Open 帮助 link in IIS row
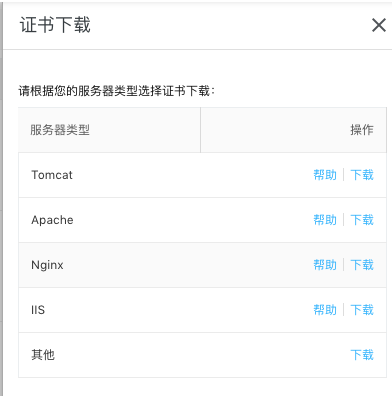This screenshot has width=392, height=396. click(x=325, y=310)
